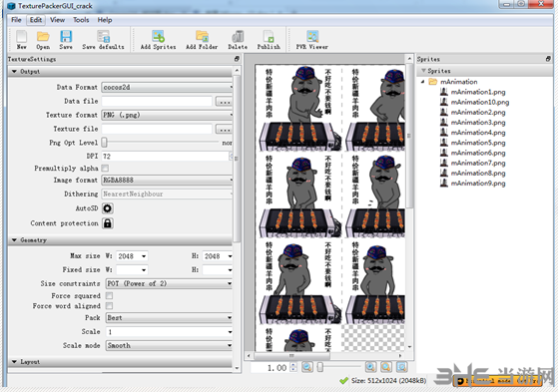
Task: Click the Content protection lock icon
Action: [108, 223]
